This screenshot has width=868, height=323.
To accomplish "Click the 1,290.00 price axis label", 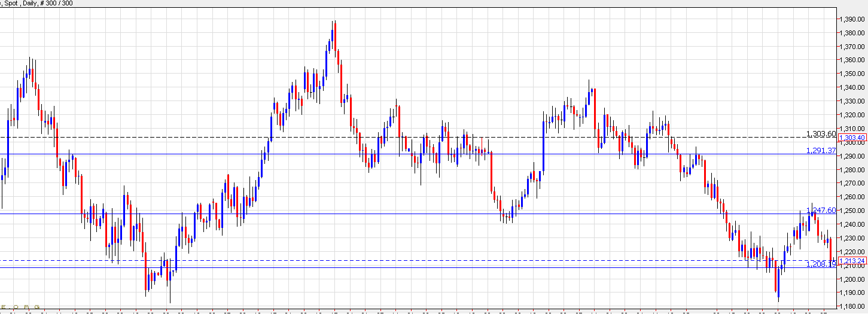I will pyautogui.click(x=852, y=156).
